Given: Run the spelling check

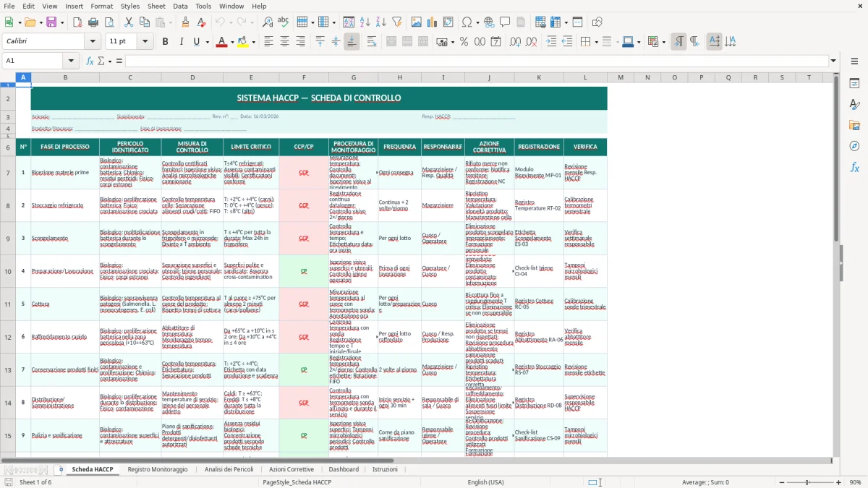Looking at the screenshot, I should [x=284, y=22].
